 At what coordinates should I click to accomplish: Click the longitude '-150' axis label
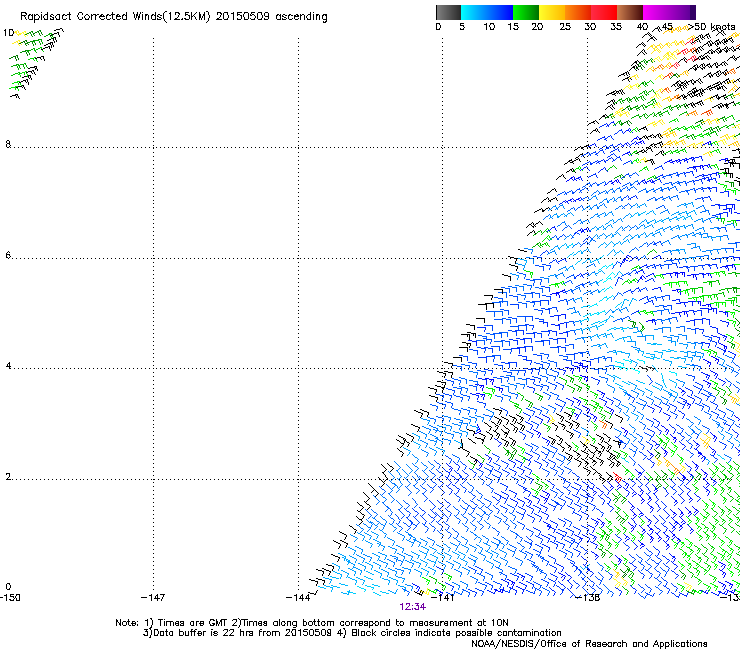pyautogui.click(x=10, y=598)
